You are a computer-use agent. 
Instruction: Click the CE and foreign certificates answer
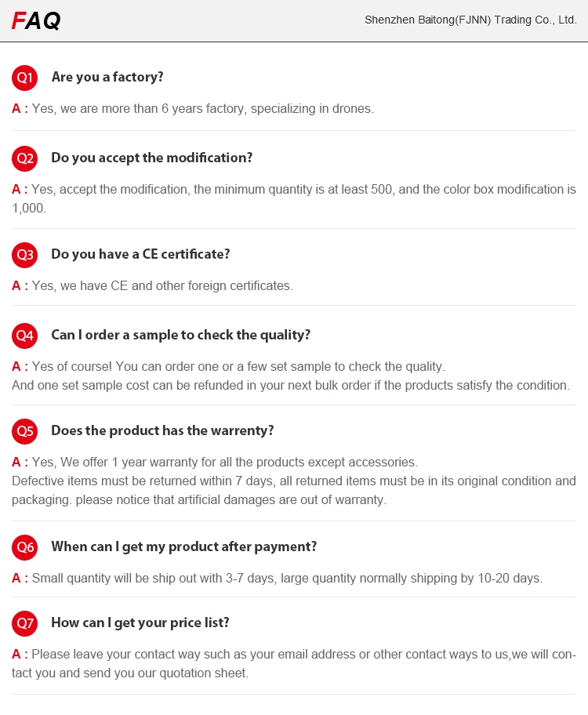162,286
